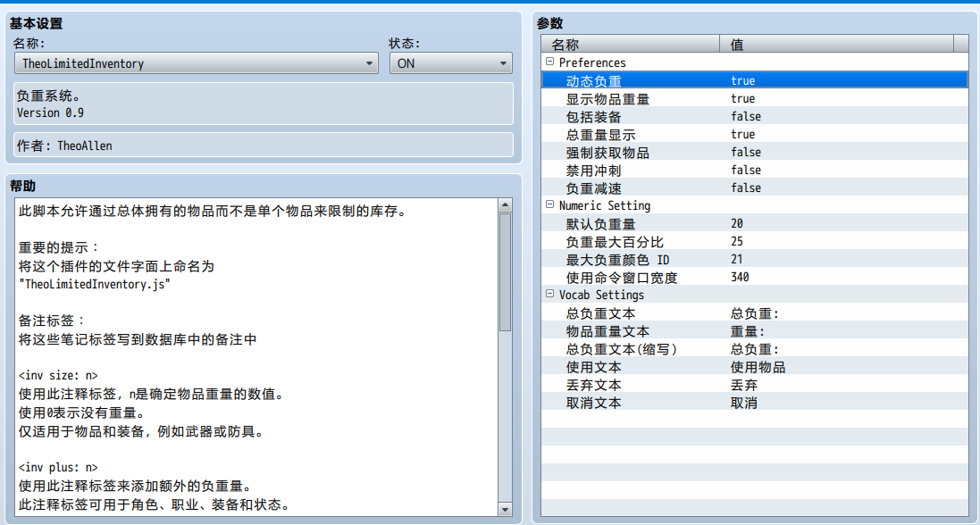Select the 丢弃文本 parameter row
Image resolution: width=980 pixels, height=525 pixels.
tap(754, 385)
